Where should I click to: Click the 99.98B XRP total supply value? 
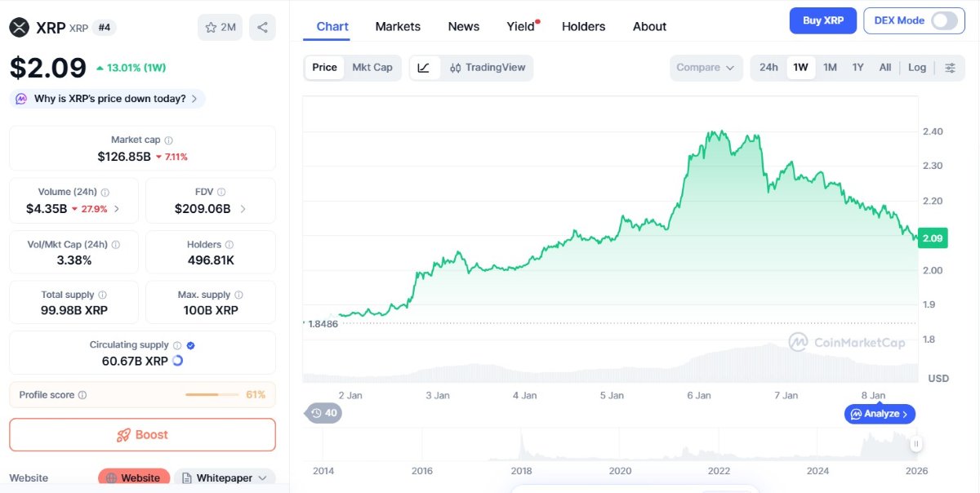pos(74,310)
